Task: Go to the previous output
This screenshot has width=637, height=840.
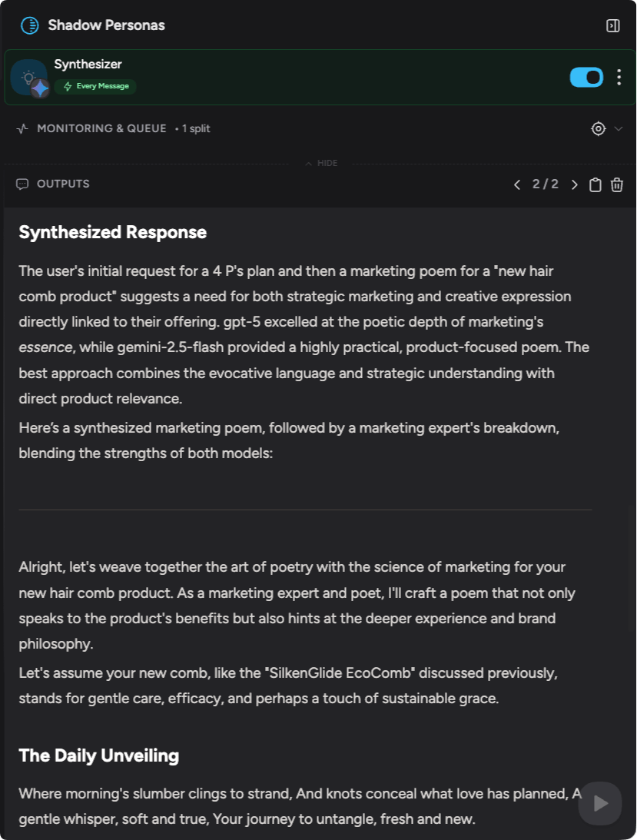Action: pos(516,184)
